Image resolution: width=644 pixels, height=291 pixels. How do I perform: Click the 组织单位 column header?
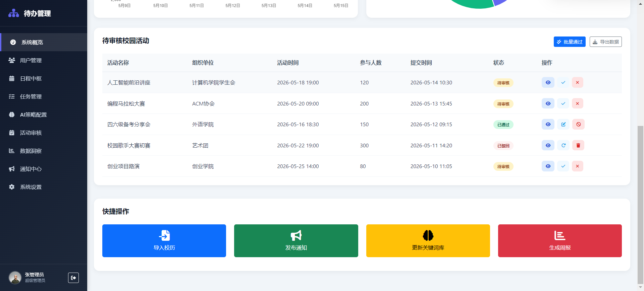coord(203,63)
